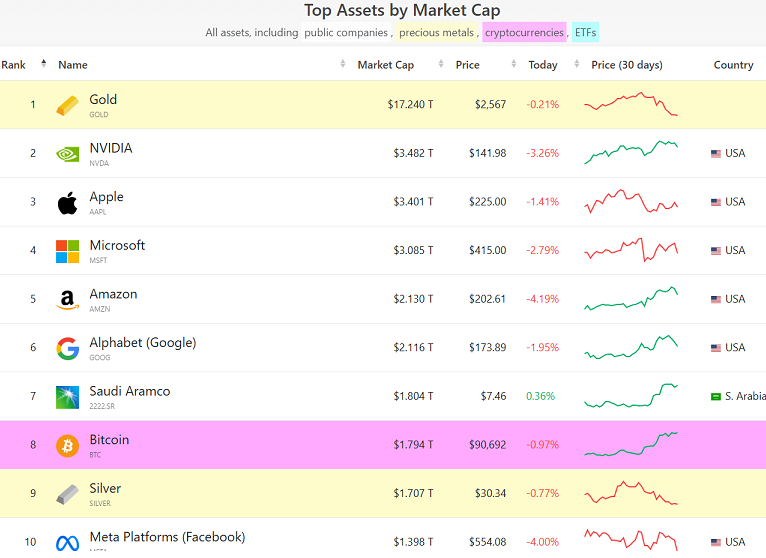Click the NVDA ticker symbol
766x558 pixels.
coord(99,163)
